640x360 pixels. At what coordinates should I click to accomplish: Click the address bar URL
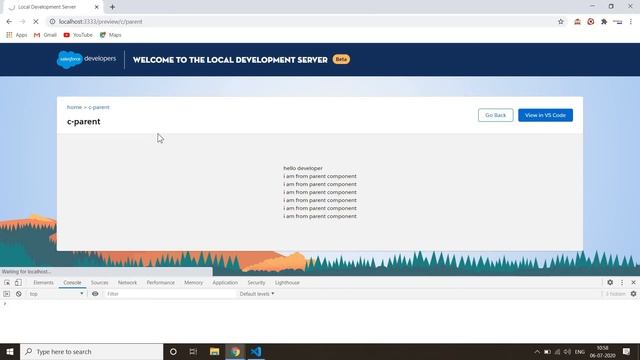pos(100,22)
